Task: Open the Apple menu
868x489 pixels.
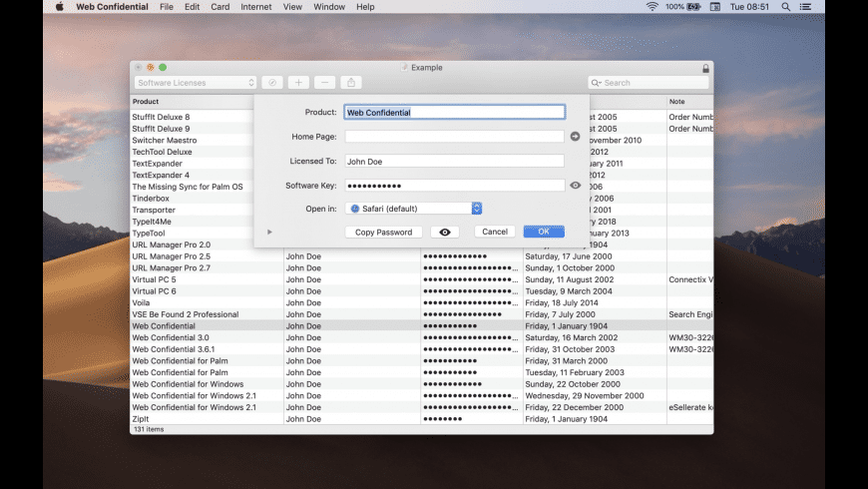Action: [59, 7]
